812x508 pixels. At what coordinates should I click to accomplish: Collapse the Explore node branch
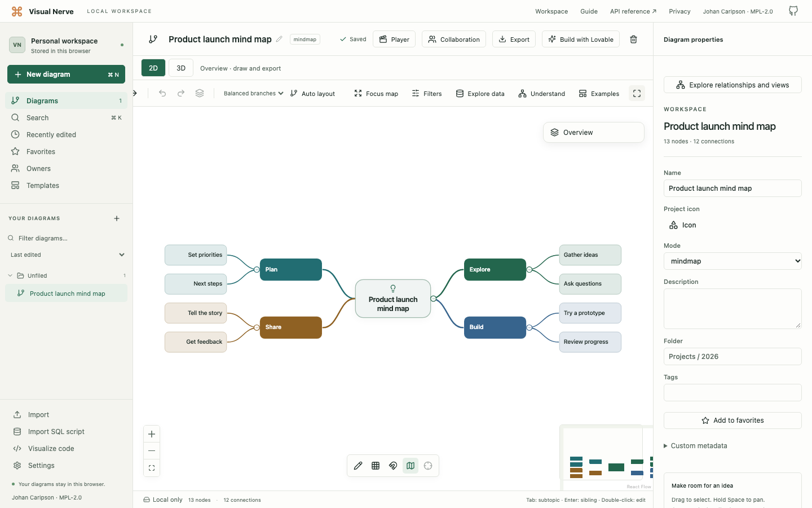click(x=529, y=270)
